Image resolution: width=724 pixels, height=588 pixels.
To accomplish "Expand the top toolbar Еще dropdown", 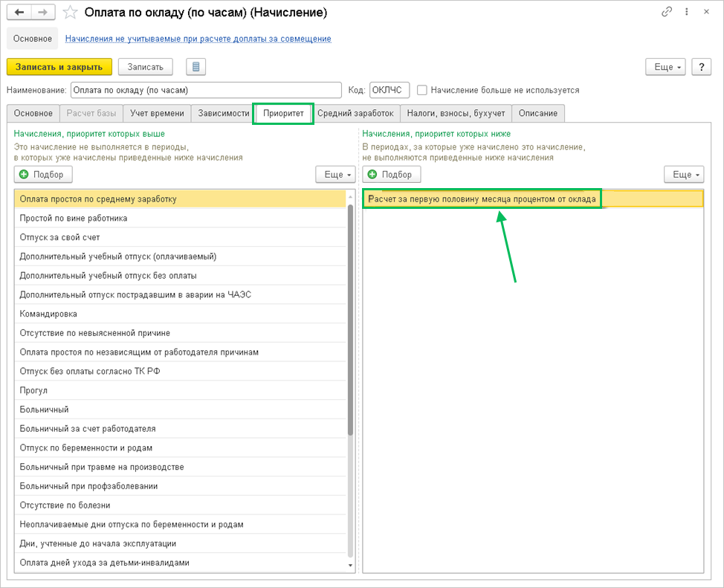I will (x=665, y=67).
